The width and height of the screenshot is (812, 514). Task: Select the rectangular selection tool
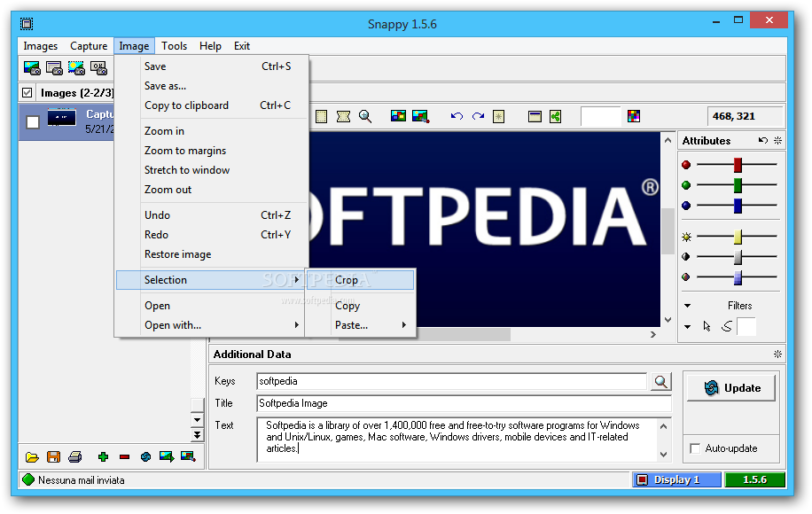click(321, 116)
